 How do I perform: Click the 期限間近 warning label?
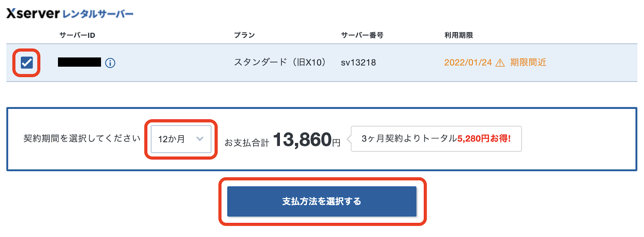(528, 62)
